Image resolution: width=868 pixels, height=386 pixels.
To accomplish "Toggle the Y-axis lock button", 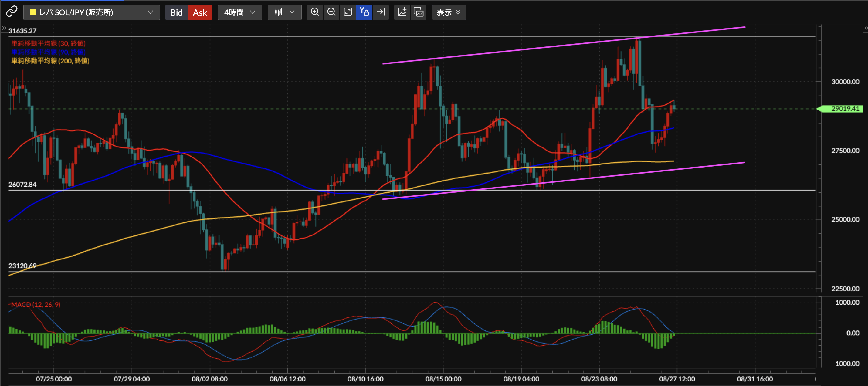I will point(364,12).
